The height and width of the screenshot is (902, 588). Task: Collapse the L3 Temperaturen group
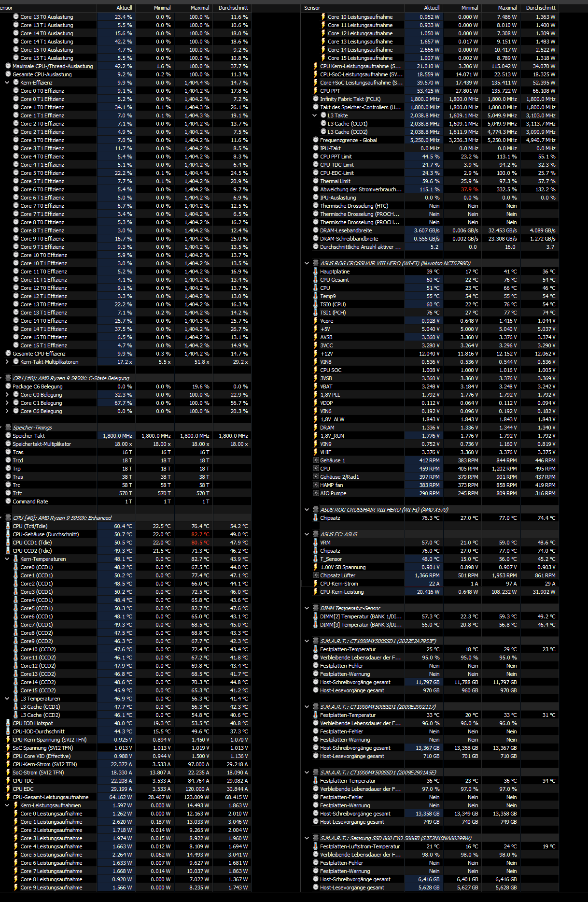coord(7,699)
